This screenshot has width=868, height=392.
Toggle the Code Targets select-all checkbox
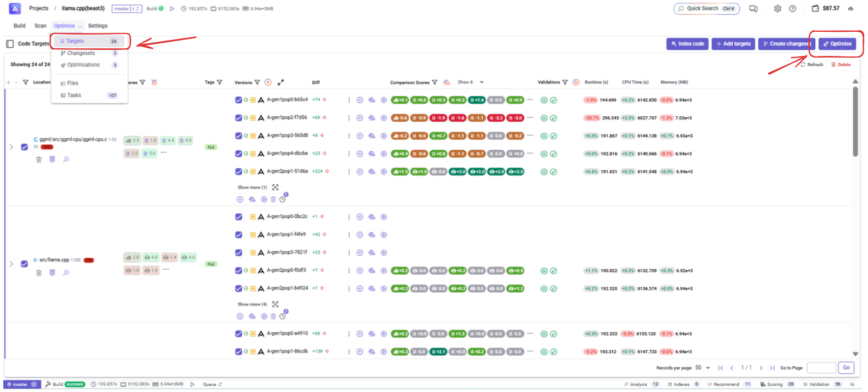(x=10, y=44)
